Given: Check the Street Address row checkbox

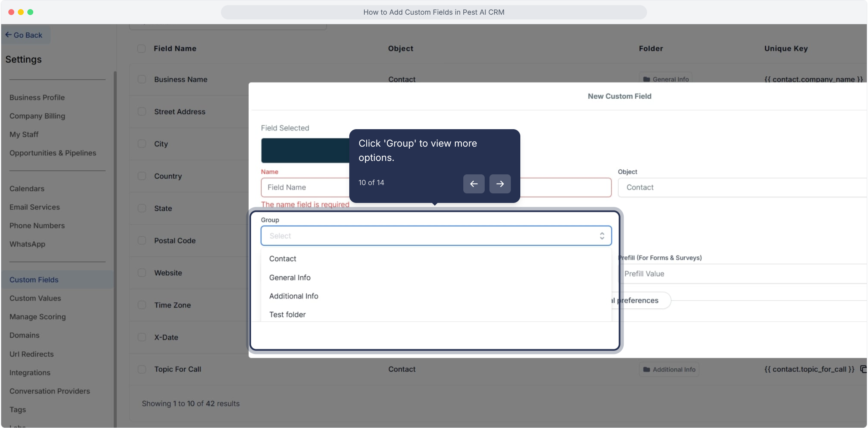Looking at the screenshot, I should pos(142,111).
